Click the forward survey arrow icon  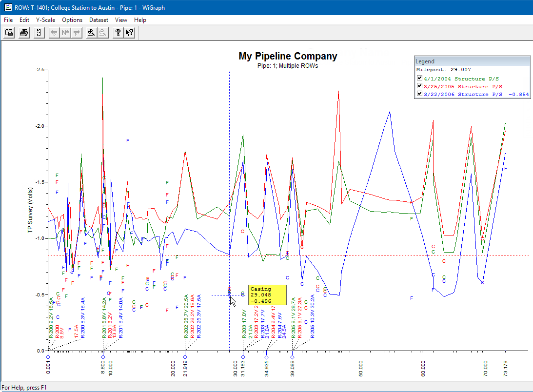point(77,32)
